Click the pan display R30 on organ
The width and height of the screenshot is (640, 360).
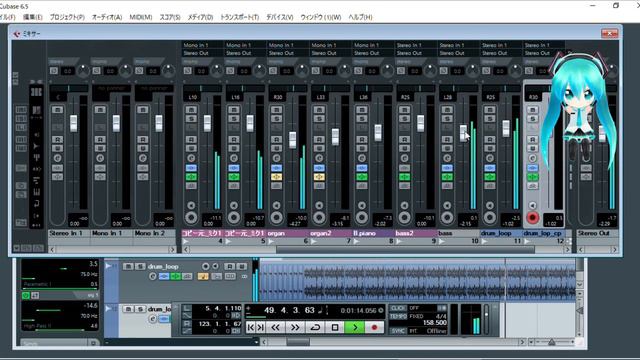click(278, 97)
